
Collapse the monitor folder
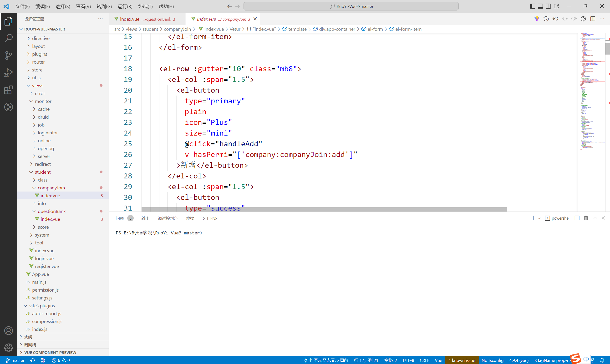[x=63, y=101]
